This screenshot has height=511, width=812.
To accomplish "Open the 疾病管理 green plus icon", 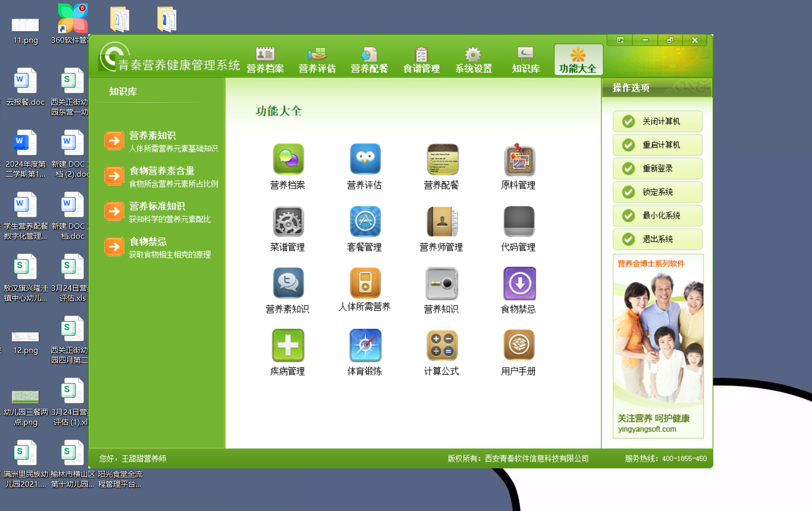I will [x=288, y=345].
